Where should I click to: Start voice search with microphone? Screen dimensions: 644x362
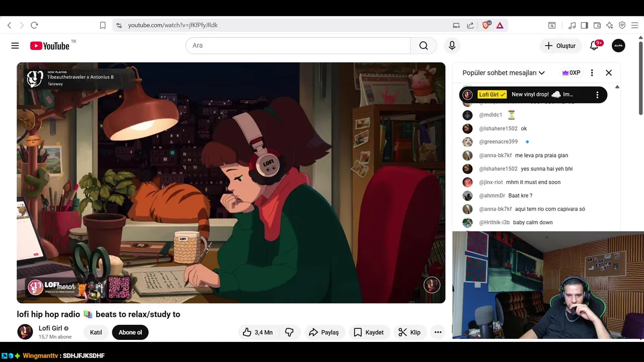pyautogui.click(x=452, y=45)
